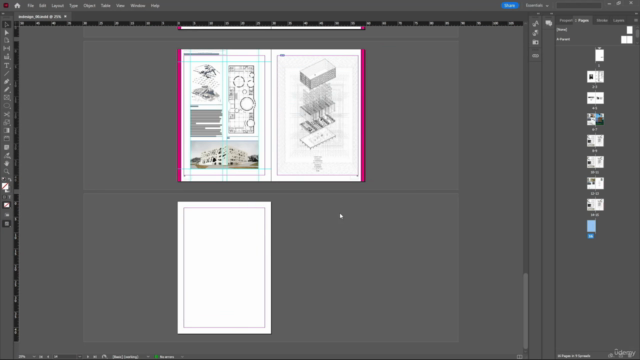Image resolution: width=640 pixels, height=360 pixels.
Task: Switch to the Stroke panel tab
Action: click(x=602, y=20)
